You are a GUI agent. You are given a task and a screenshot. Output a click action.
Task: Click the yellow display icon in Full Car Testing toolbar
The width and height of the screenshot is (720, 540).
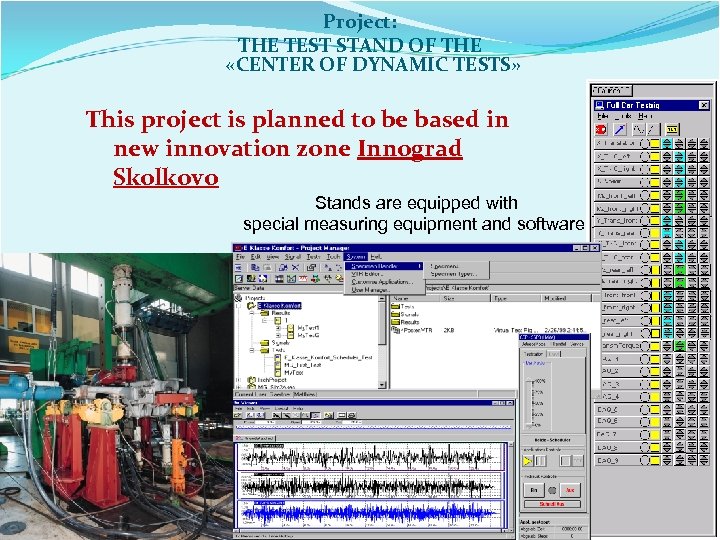(672, 129)
